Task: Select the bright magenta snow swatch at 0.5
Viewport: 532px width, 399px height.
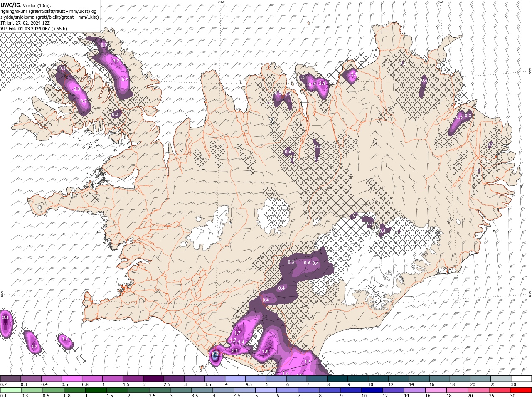Action: click(71, 379)
